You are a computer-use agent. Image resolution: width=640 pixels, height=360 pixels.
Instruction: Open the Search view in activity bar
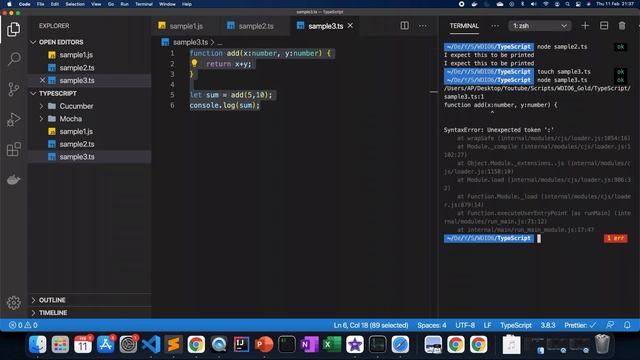click(x=13, y=59)
